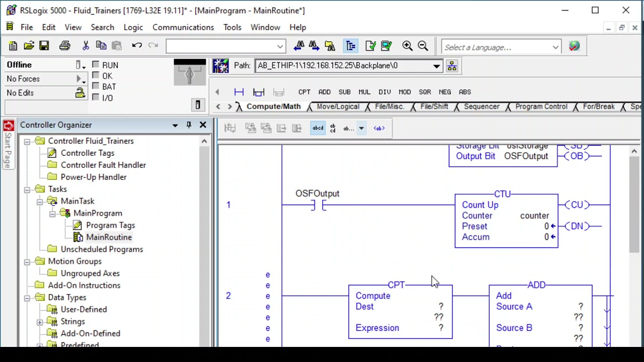Switch to the Program Control instruction tab
Viewport: 644px width, 362px height.
541,107
